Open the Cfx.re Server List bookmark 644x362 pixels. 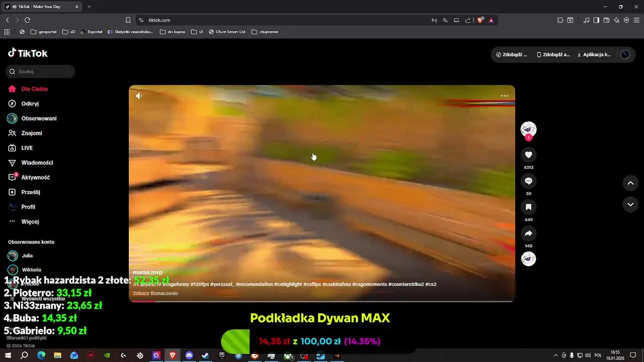227,32
